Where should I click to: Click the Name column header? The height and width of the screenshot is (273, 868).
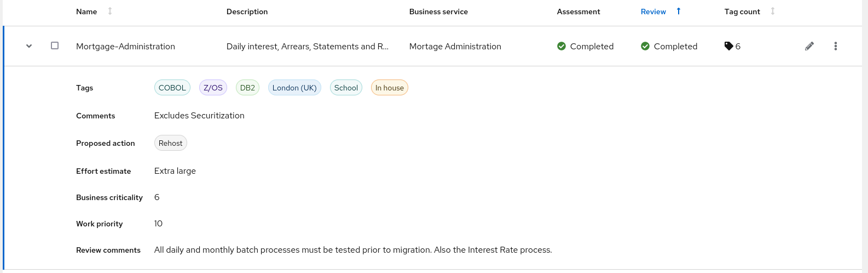[x=86, y=12]
